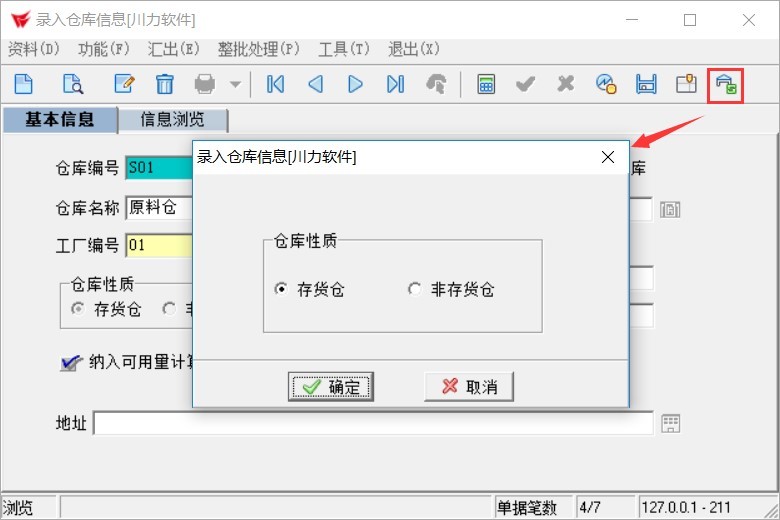Click the red-highlighted warehouse icon
Viewport: 780px width, 520px height.
727,85
